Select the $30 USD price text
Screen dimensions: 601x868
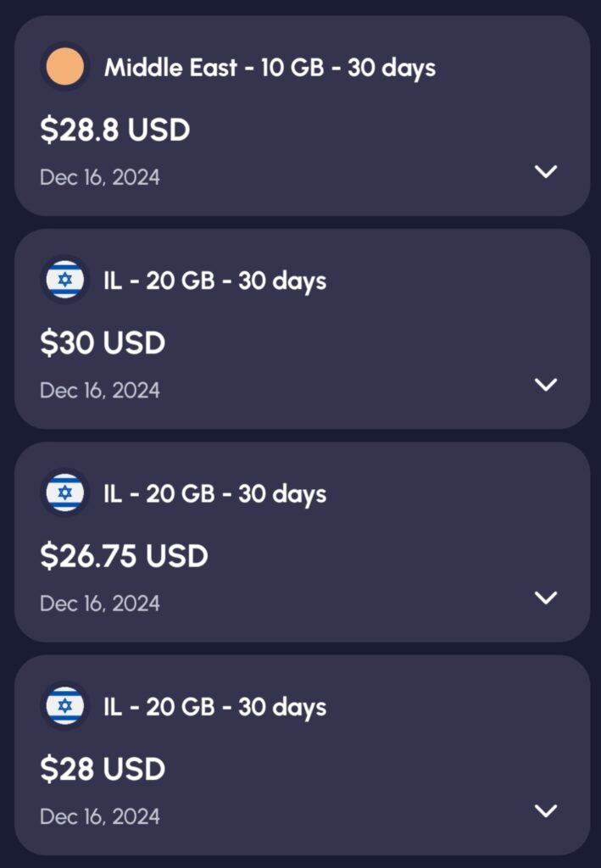(x=103, y=343)
